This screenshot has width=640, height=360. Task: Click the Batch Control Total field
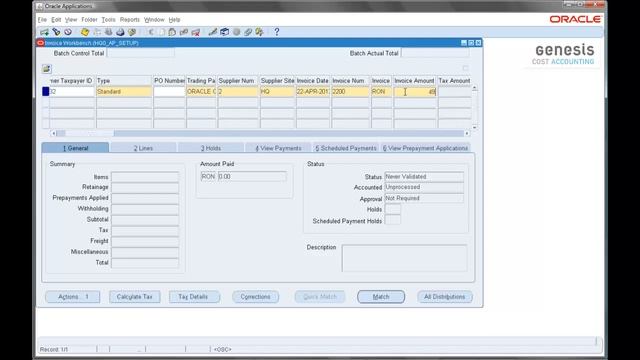coord(140,53)
